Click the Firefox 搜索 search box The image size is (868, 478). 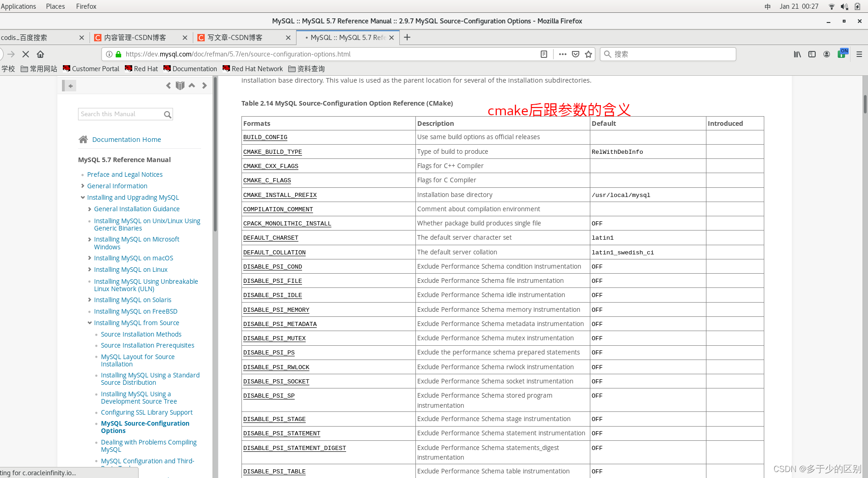(x=668, y=54)
